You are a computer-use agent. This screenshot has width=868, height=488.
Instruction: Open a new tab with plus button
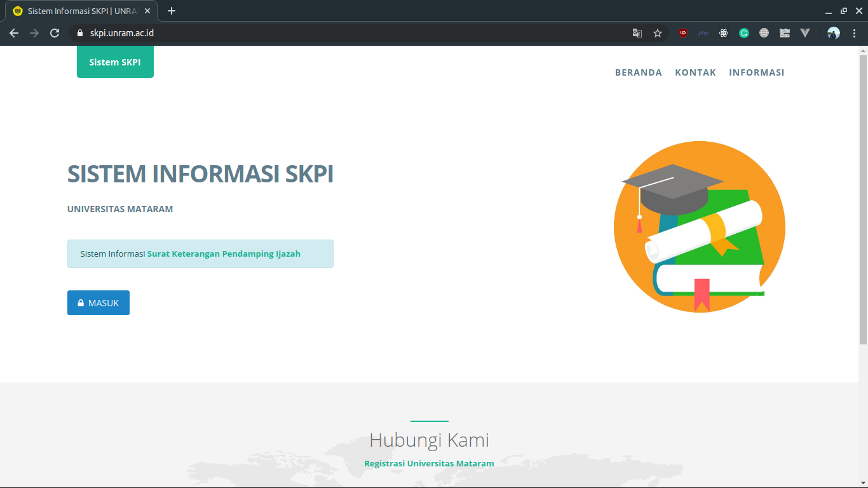click(x=172, y=11)
